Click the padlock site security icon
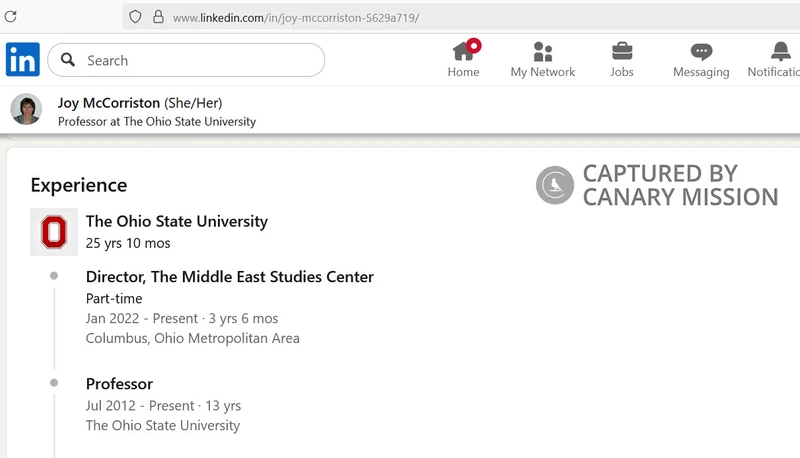 point(159,17)
